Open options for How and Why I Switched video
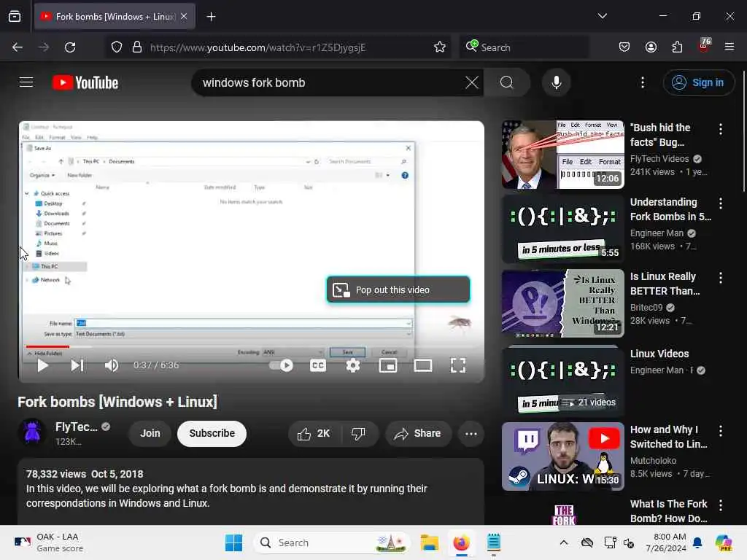This screenshot has height=560, width=747. point(720,431)
